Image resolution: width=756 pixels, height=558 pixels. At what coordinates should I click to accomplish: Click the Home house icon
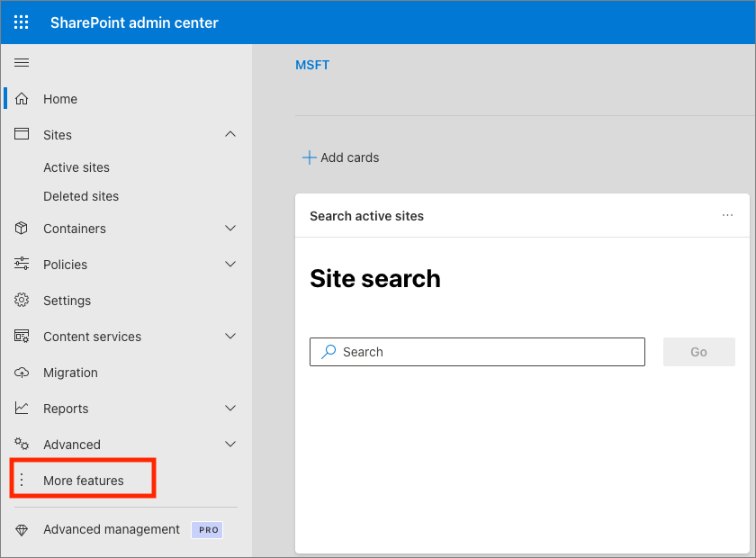[x=22, y=99]
